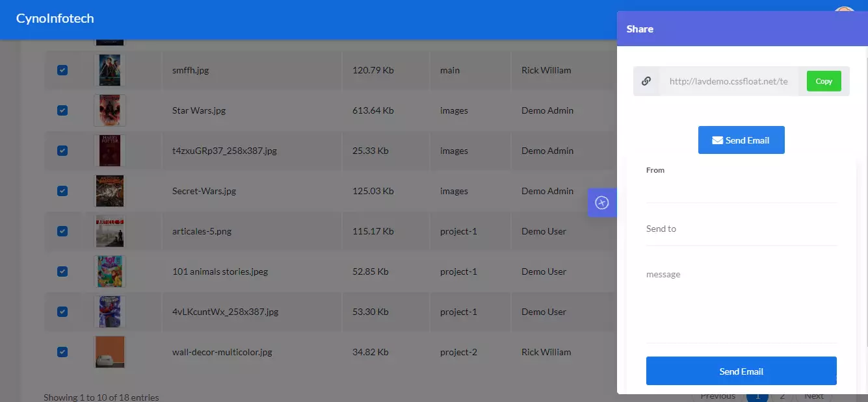Open the 101 animals stories.jpeg thumbnail
868x402 pixels.
110,271
